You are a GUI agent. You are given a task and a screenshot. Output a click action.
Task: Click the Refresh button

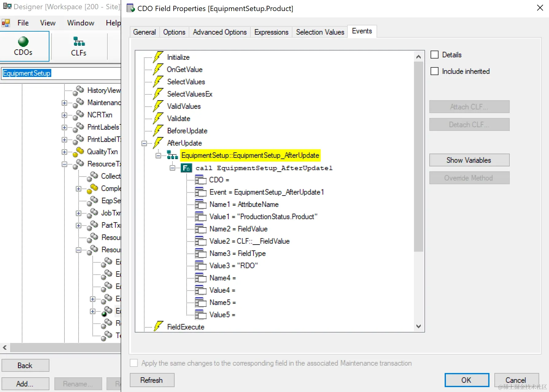tap(152, 380)
